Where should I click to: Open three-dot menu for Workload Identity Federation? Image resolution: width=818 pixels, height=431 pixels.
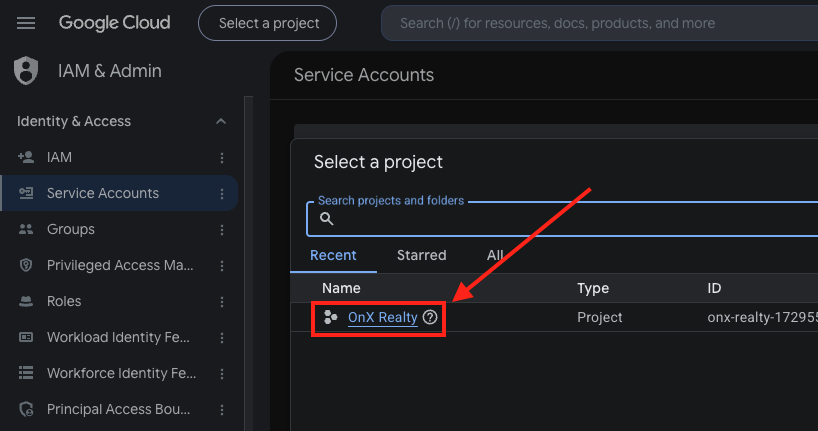(222, 338)
